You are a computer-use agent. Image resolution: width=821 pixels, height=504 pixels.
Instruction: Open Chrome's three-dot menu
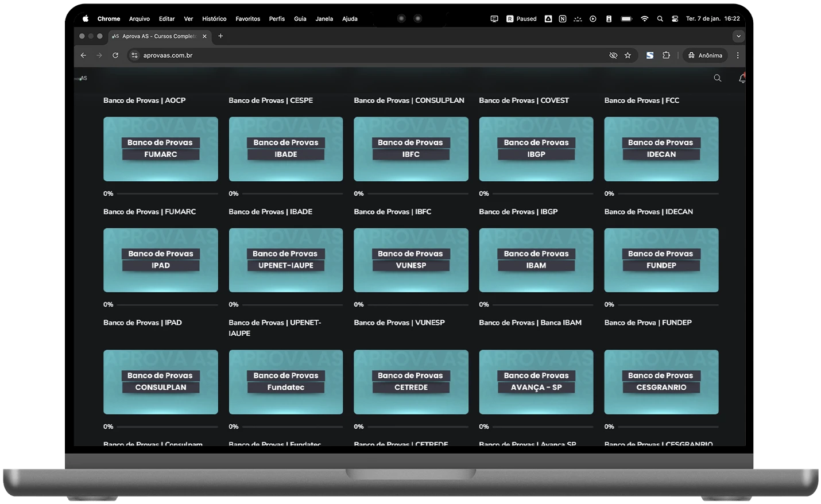click(738, 56)
